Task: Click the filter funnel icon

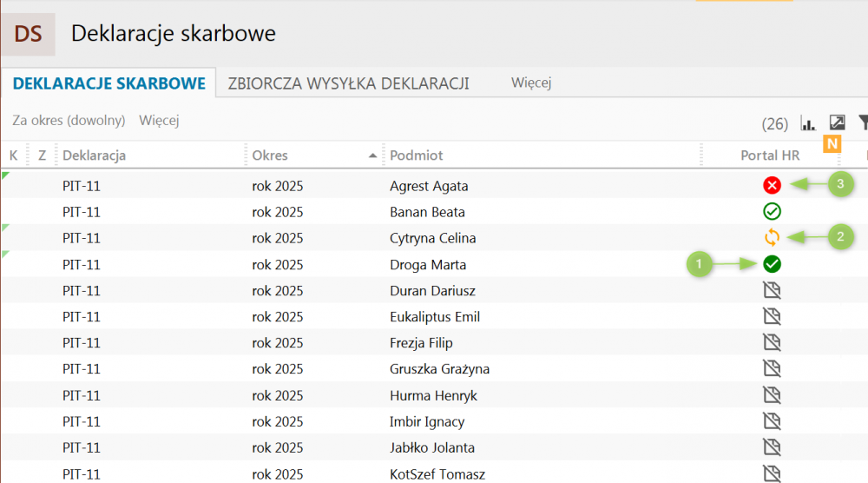Action: pos(863,122)
